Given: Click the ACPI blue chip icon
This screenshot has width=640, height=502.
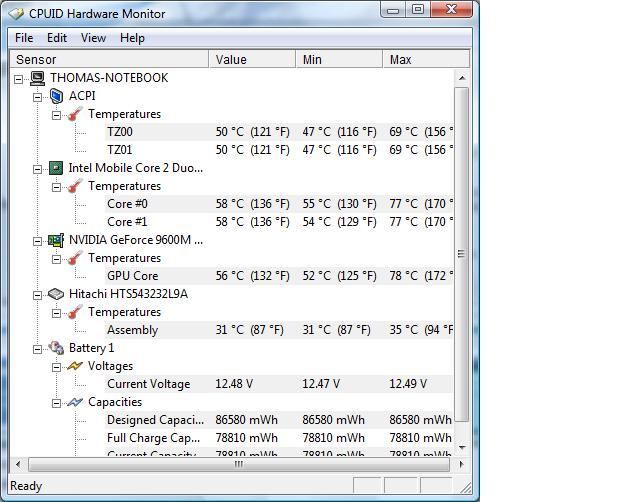Looking at the screenshot, I should click(56, 96).
